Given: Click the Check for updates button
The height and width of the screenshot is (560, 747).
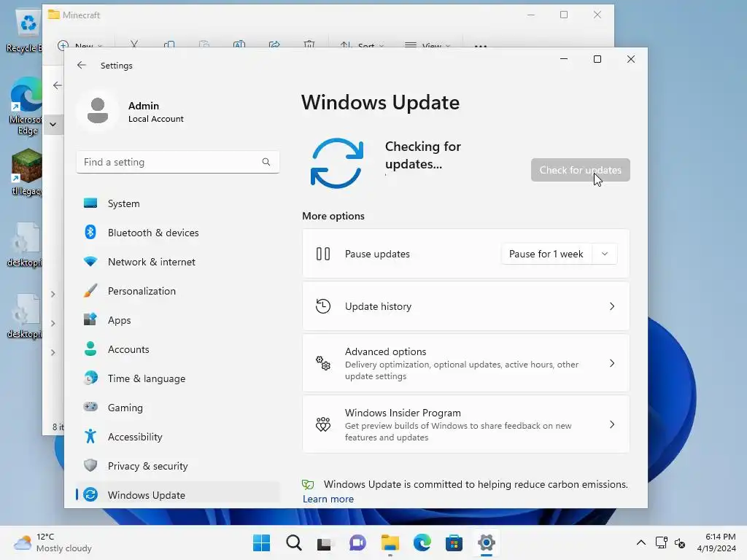Looking at the screenshot, I should 580,170.
